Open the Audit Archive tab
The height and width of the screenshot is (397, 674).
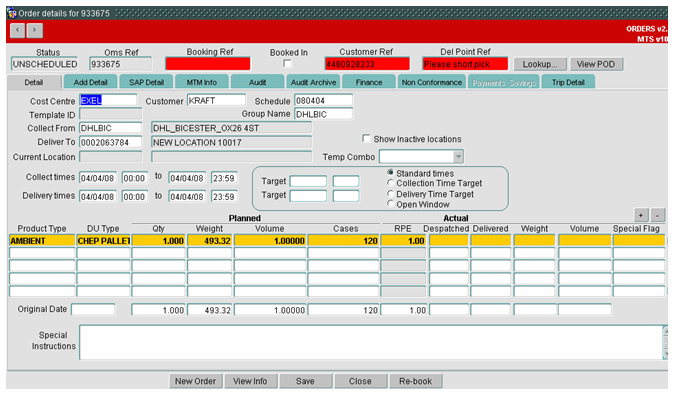(x=313, y=82)
